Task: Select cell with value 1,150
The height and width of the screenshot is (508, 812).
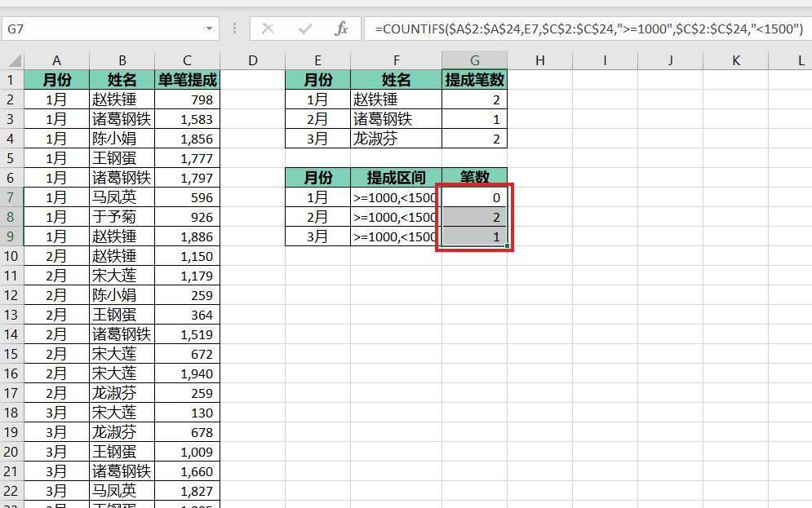Action: pyautogui.click(x=188, y=256)
